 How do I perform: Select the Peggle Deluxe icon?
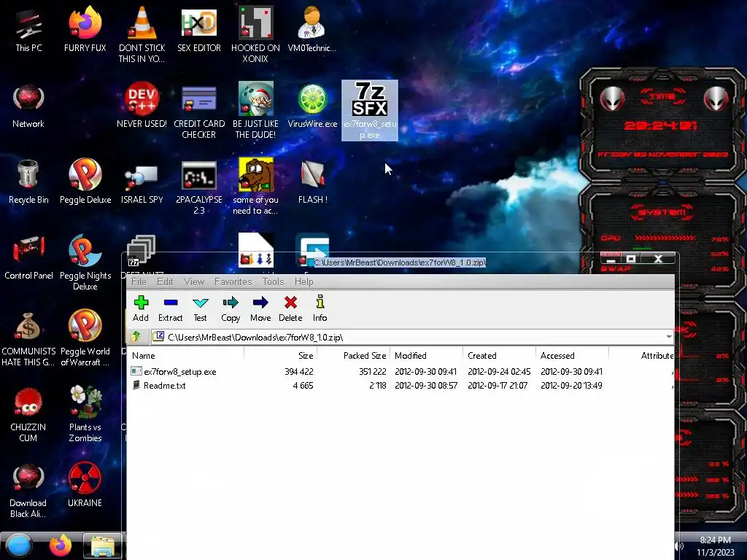(85, 182)
